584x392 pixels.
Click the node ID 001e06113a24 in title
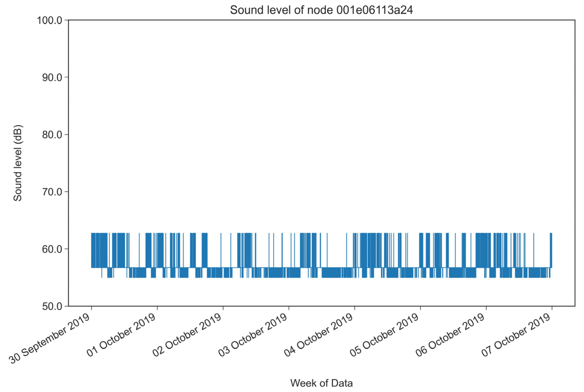(374, 10)
